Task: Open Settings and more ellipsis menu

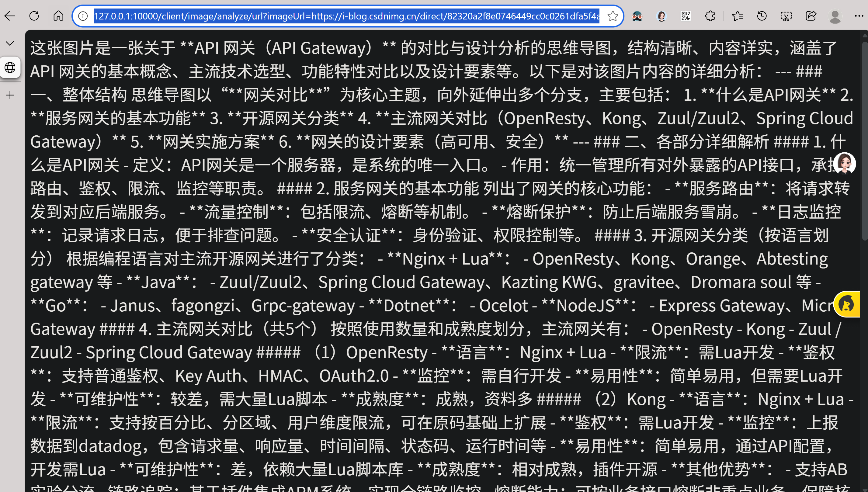Action: tap(859, 16)
